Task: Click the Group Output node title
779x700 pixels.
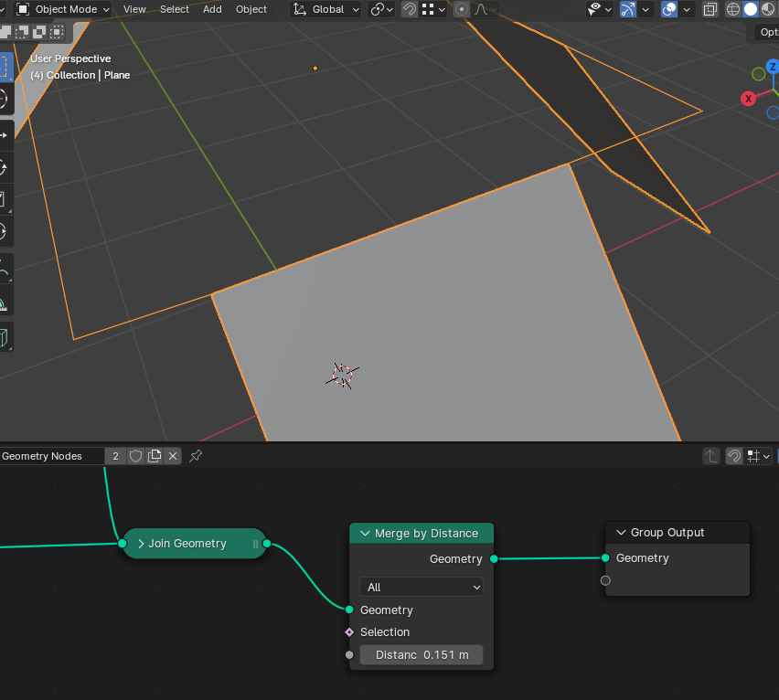Action: click(667, 532)
